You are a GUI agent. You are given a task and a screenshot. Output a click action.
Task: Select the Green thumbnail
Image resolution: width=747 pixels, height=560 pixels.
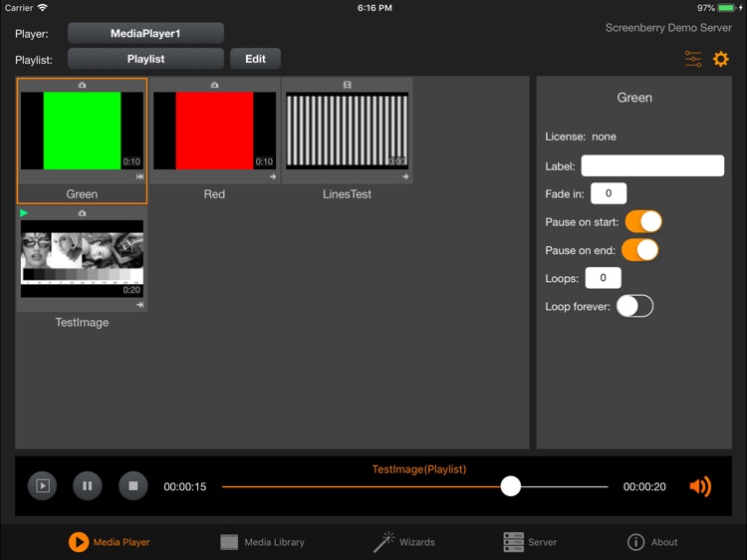[82, 131]
